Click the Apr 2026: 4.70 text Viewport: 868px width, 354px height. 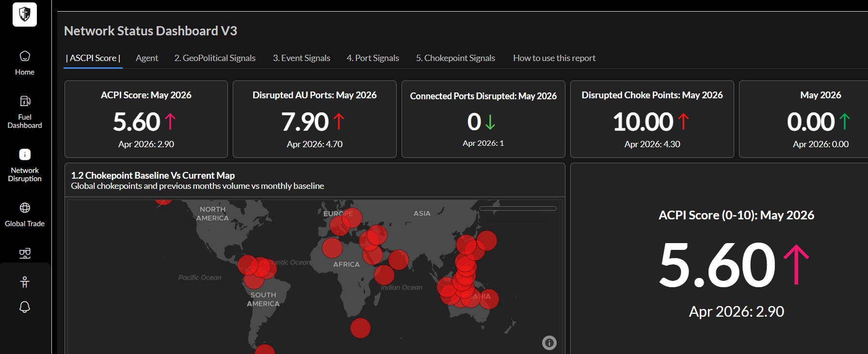315,144
